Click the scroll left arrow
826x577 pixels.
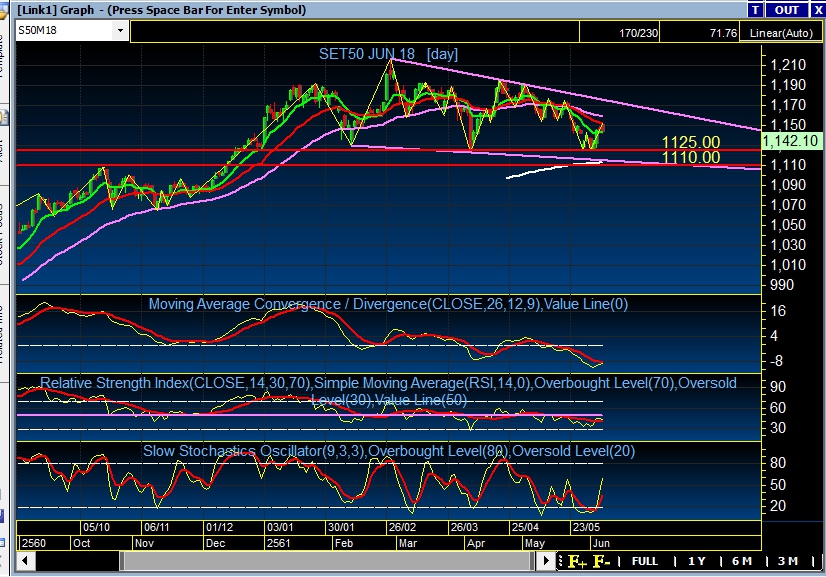click(x=25, y=561)
